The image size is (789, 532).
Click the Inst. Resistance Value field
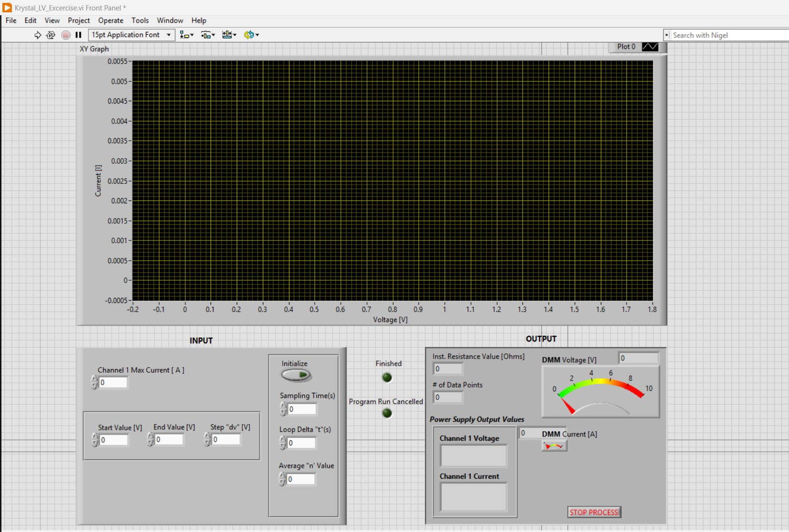pos(448,369)
